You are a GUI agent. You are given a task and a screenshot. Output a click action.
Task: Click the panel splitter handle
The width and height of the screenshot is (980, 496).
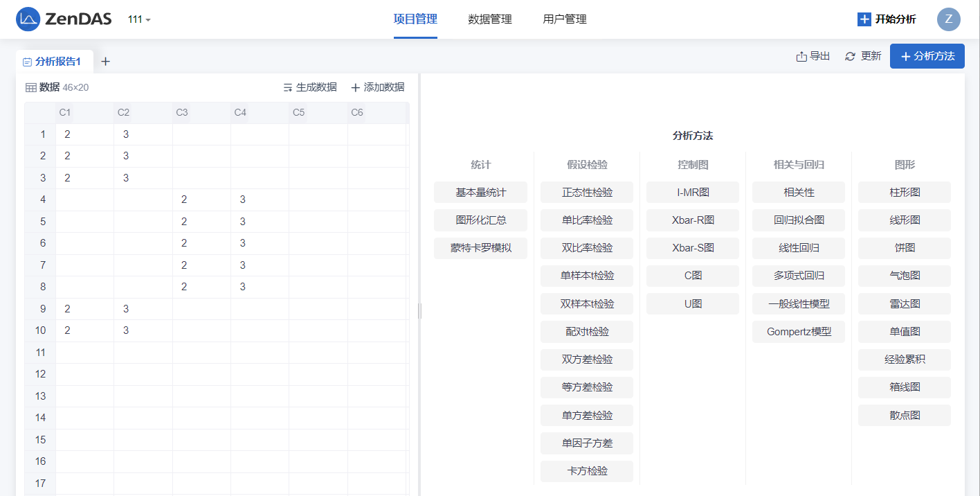click(x=419, y=311)
